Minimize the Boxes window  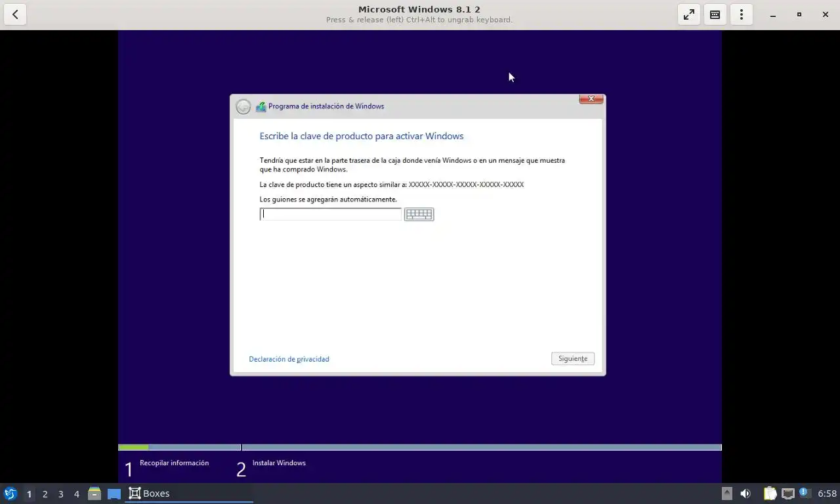(773, 14)
